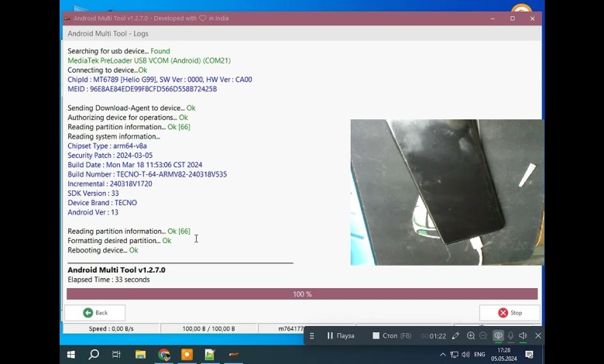Click the zoom in magnifier in recorder bar
The image size is (604, 364).
click(x=471, y=336)
